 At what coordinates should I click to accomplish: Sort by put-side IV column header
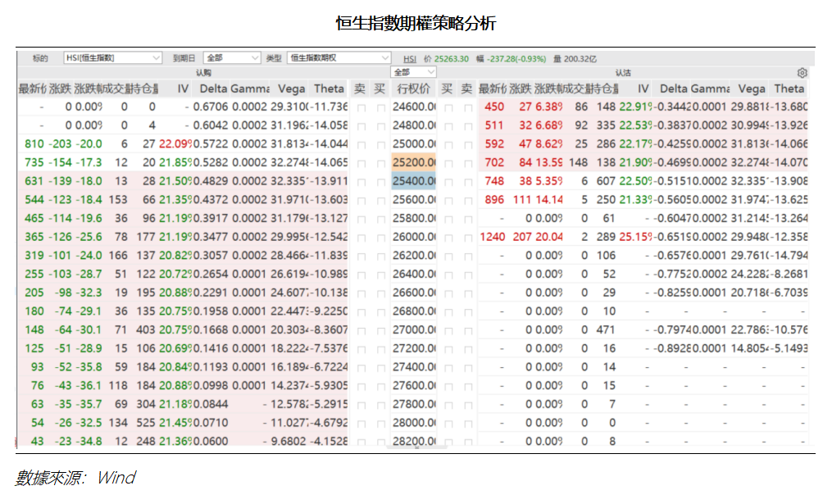[x=643, y=89]
